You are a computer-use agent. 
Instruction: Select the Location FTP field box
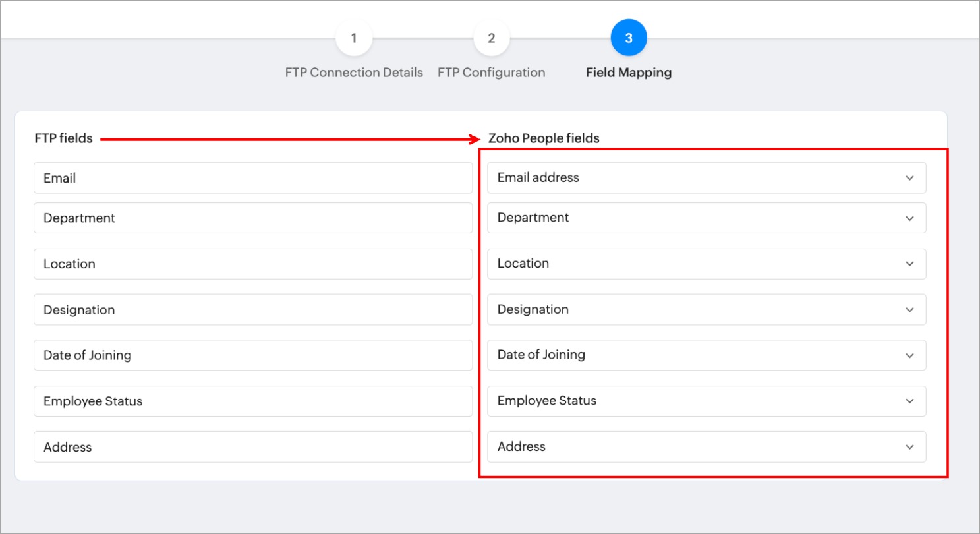253,264
